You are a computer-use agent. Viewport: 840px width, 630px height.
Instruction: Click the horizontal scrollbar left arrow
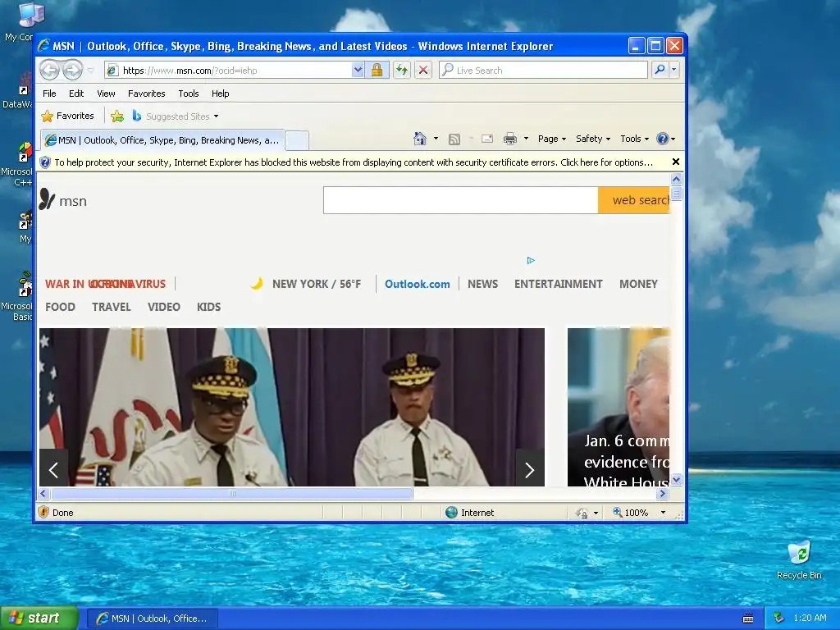[44, 493]
